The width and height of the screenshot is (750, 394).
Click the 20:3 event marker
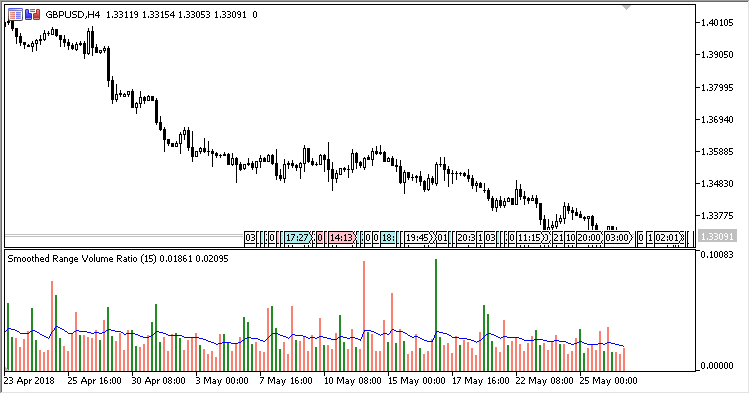pyautogui.click(x=466, y=238)
